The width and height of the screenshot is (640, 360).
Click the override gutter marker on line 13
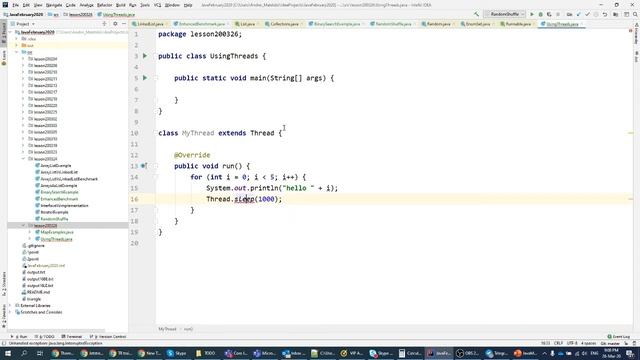coord(143,166)
